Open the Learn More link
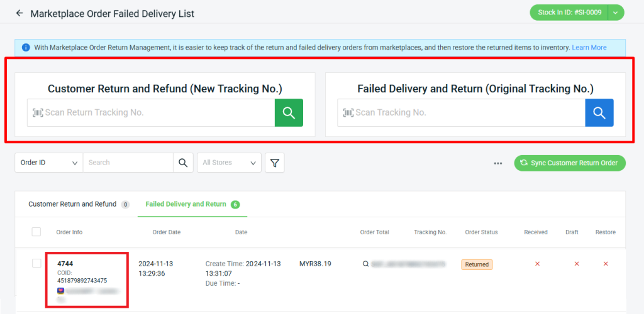This screenshot has width=644, height=314. click(x=589, y=48)
